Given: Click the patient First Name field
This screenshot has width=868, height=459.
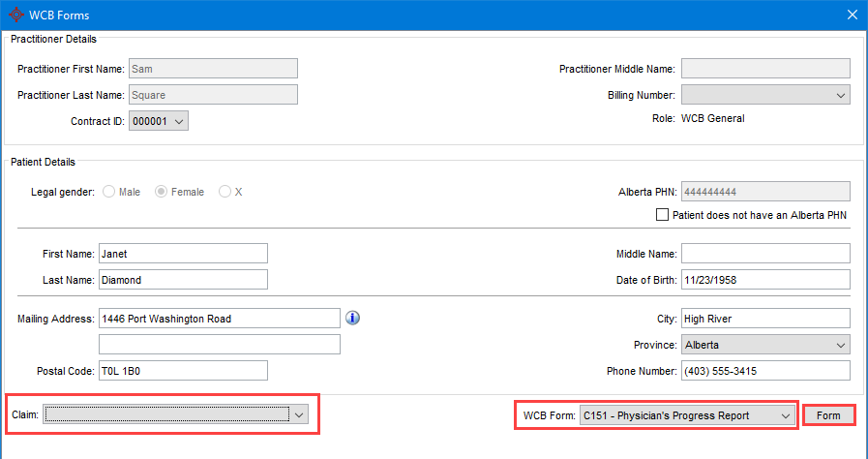Looking at the screenshot, I should pos(182,254).
